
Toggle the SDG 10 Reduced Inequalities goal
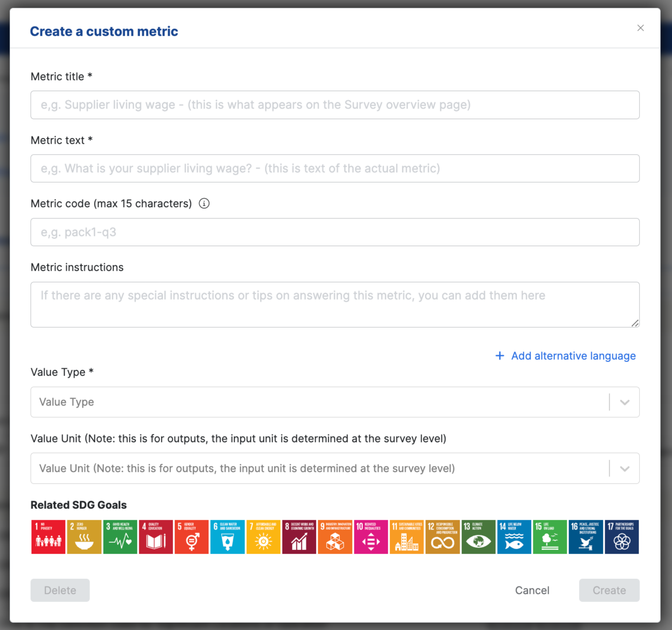[371, 536]
